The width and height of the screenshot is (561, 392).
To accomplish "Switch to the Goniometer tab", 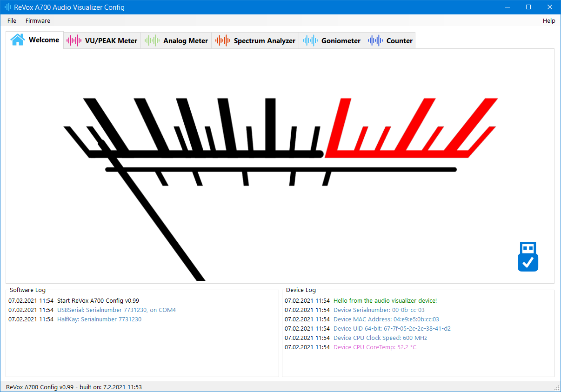I will point(332,40).
